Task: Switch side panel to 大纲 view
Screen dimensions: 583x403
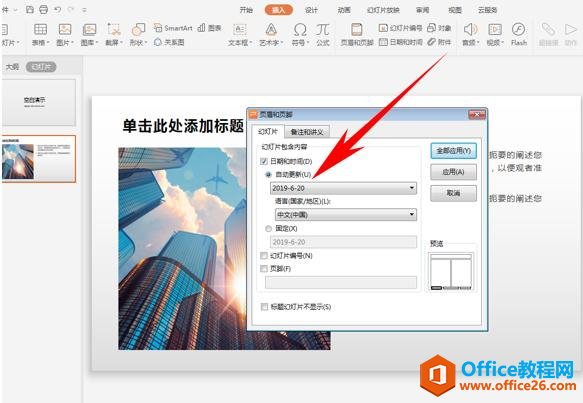Action: [x=13, y=67]
